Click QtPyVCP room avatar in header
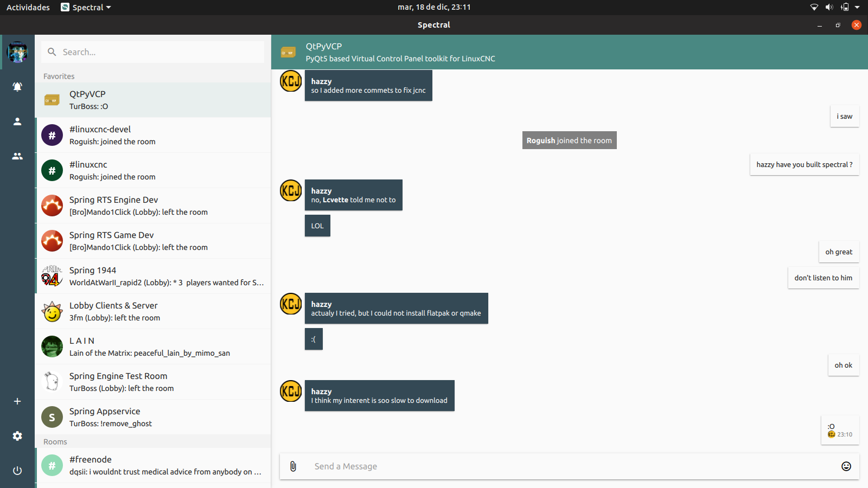The height and width of the screenshot is (488, 868). (289, 52)
